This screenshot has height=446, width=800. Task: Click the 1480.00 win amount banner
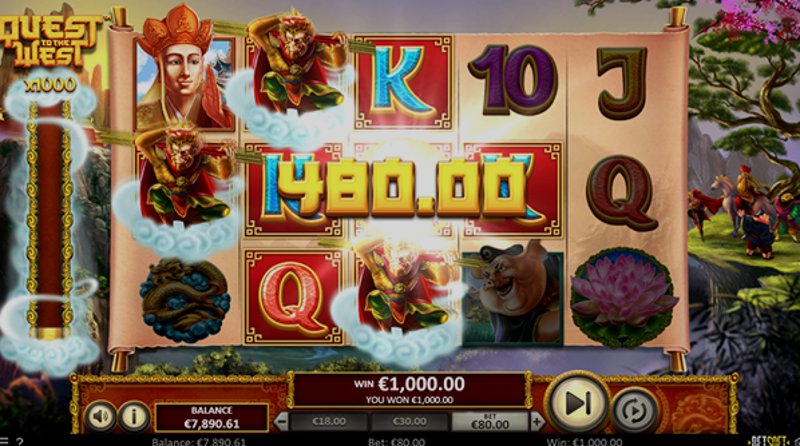(x=395, y=187)
